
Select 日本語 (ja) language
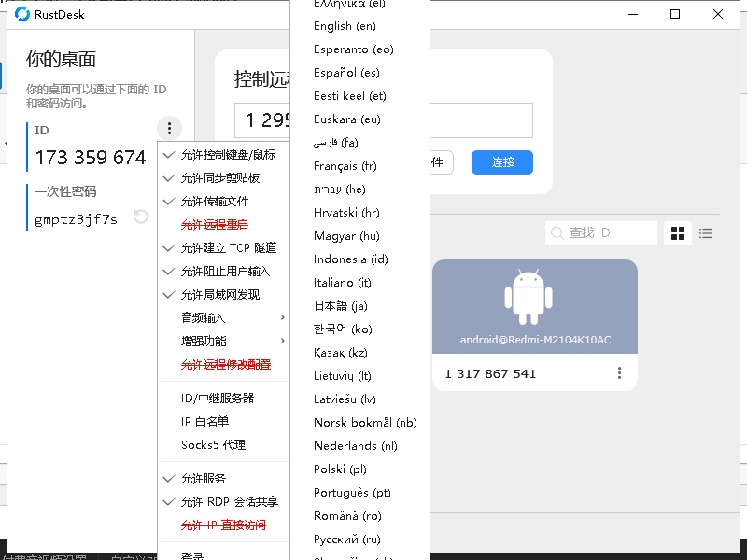pos(360,306)
